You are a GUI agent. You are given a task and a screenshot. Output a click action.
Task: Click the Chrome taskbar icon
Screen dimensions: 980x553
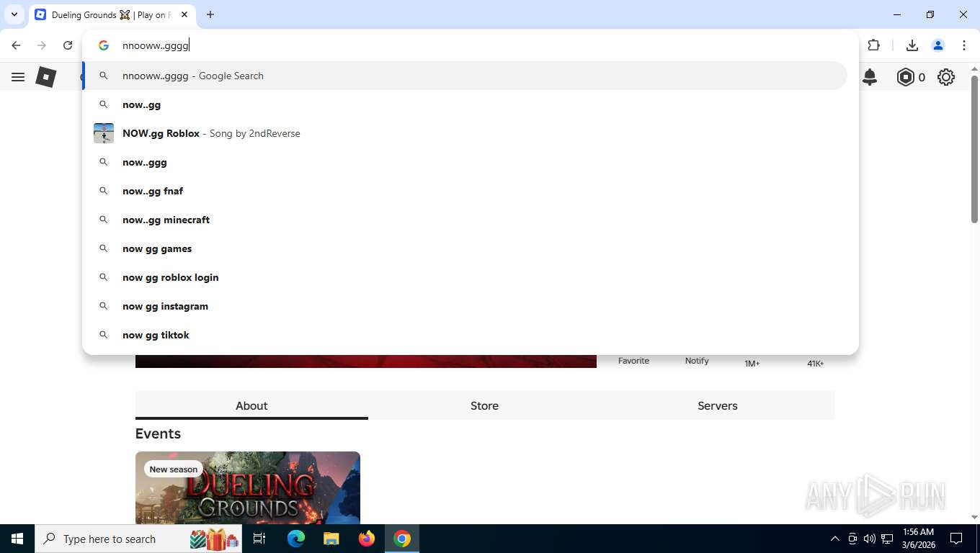[402, 539]
